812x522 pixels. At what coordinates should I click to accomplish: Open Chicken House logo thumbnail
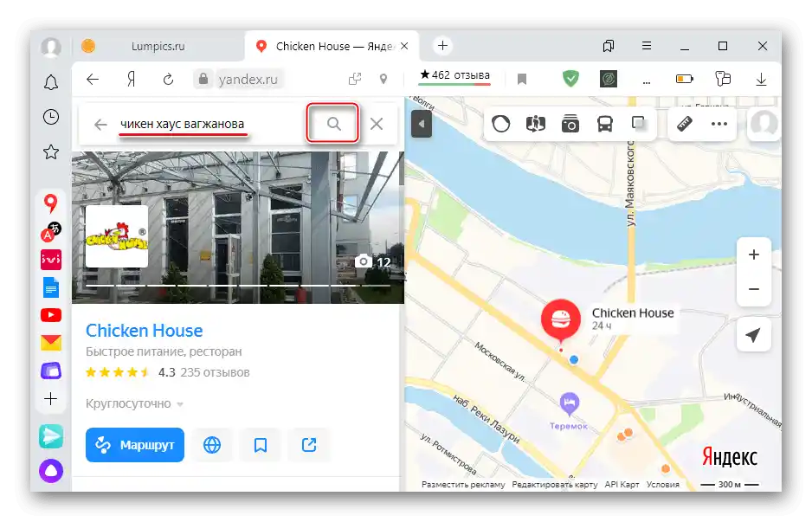(117, 235)
